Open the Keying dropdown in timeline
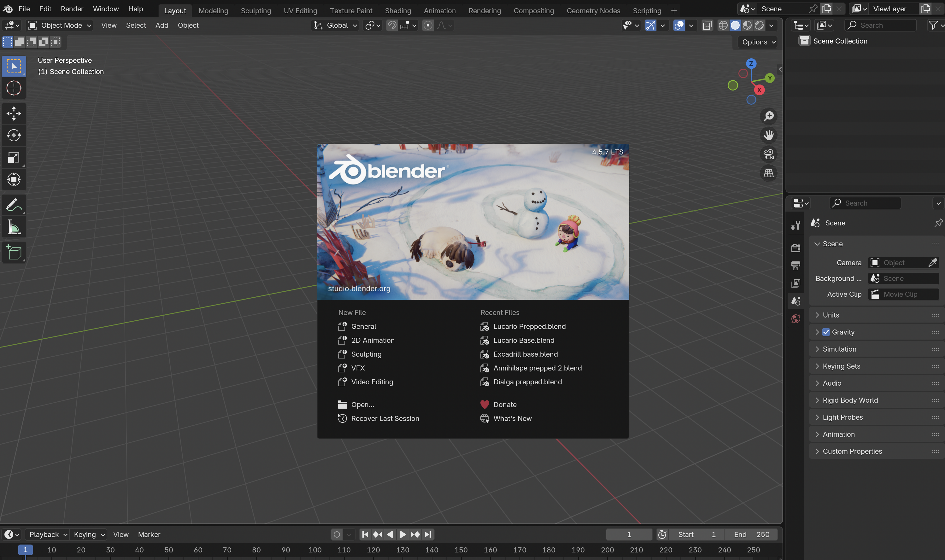This screenshot has height=560, width=945. pyautogui.click(x=88, y=534)
